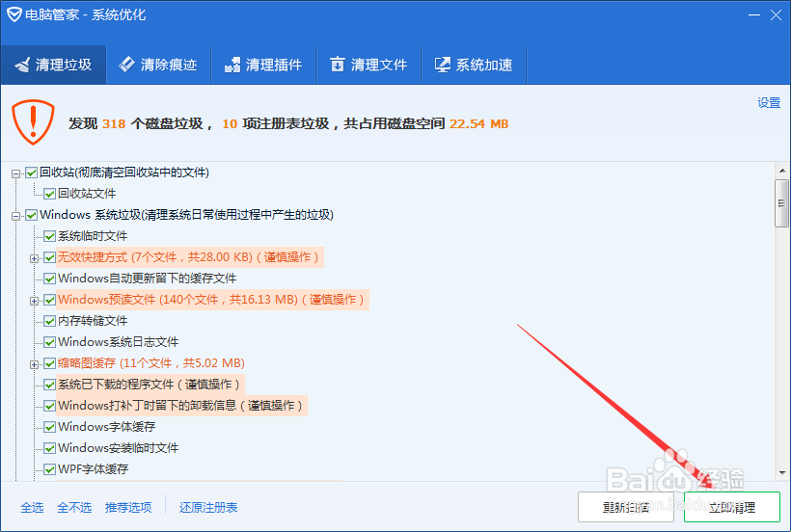This screenshot has width=791, height=532.
Task: Toggle WPF字体缓存 checkbox
Action: pyautogui.click(x=49, y=469)
